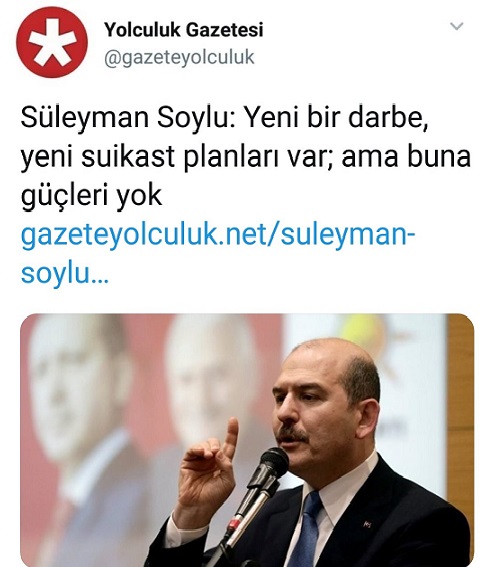Expand the tweet options chevron
This screenshot has height=567, width=481.
pos(456,26)
